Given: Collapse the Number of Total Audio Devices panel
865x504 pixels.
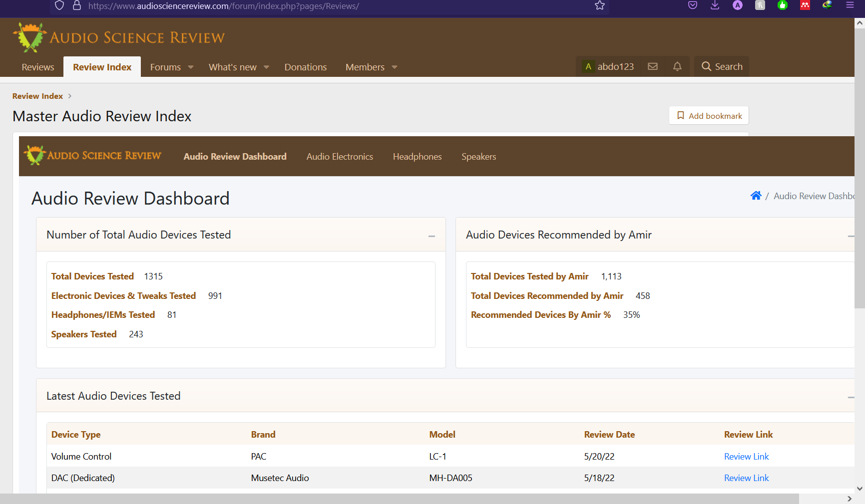Looking at the screenshot, I should click(432, 236).
